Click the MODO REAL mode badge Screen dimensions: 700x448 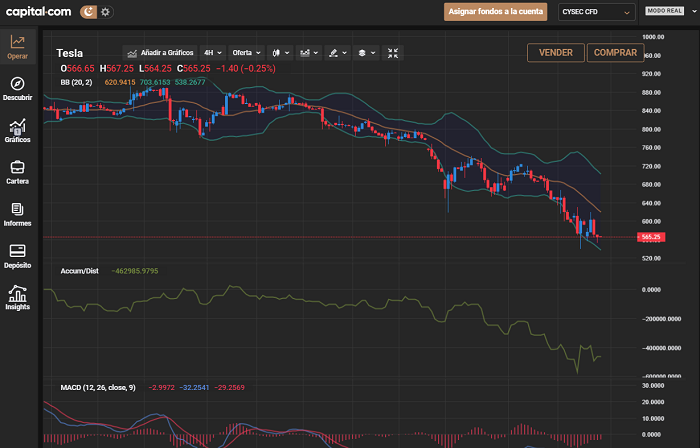point(664,11)
